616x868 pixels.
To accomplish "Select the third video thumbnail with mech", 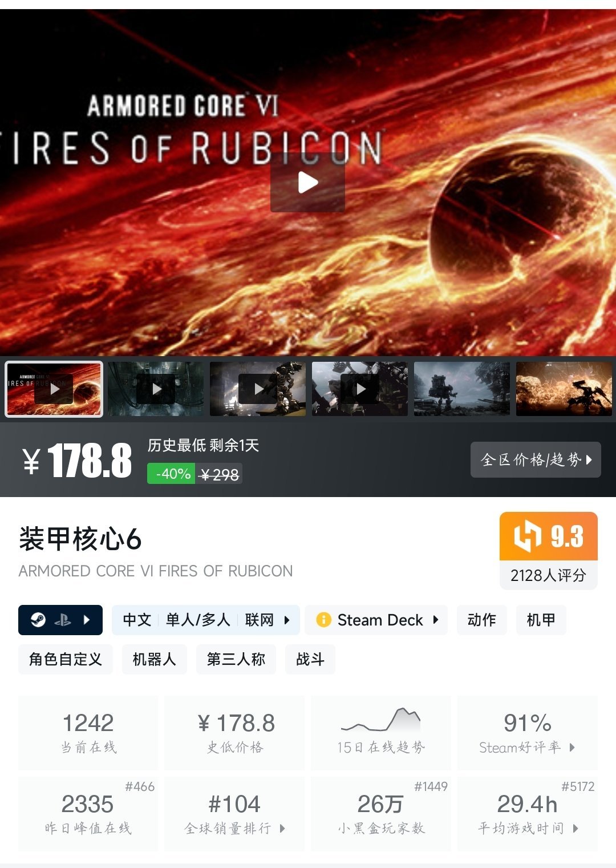I will 258,389.
